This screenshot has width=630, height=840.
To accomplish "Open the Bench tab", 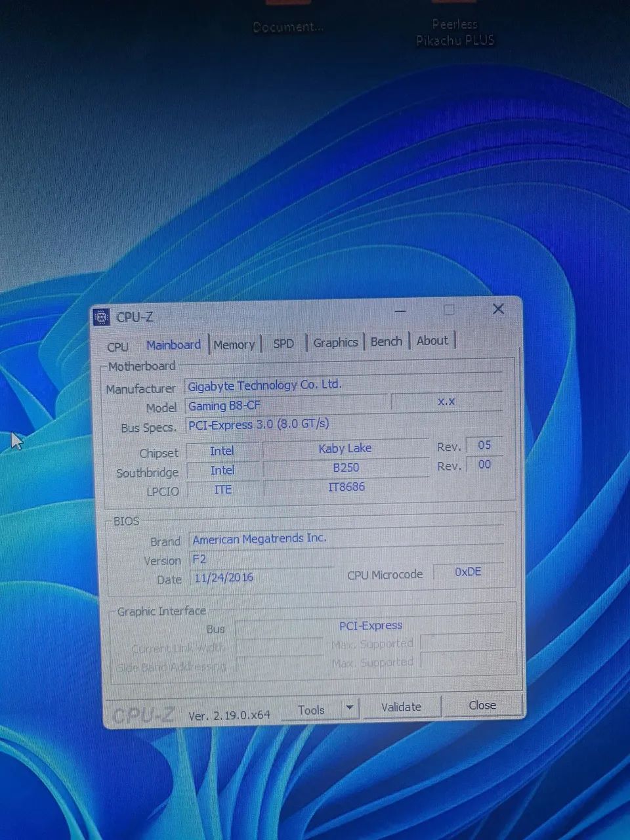I will 387,341.
